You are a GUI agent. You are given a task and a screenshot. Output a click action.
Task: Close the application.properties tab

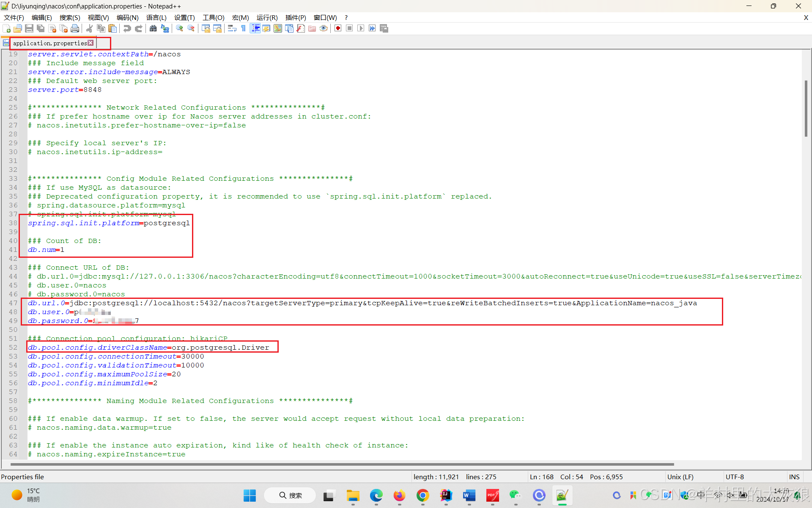(x=91, y=42)
